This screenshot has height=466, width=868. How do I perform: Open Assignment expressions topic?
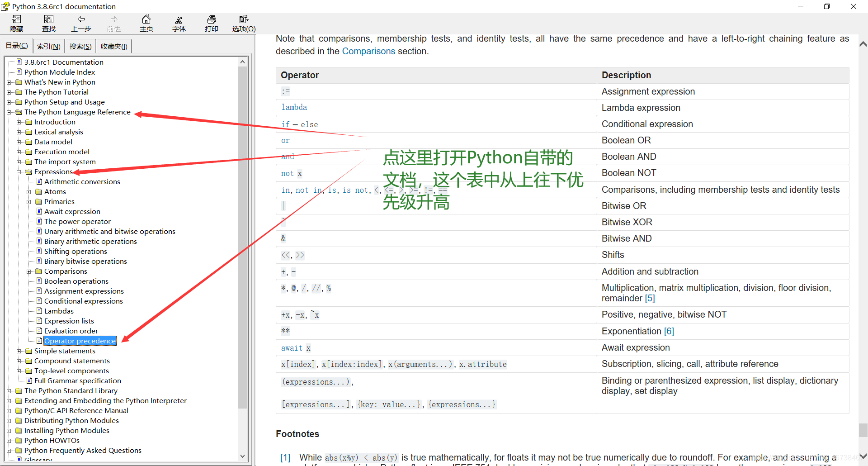(84, 291)
